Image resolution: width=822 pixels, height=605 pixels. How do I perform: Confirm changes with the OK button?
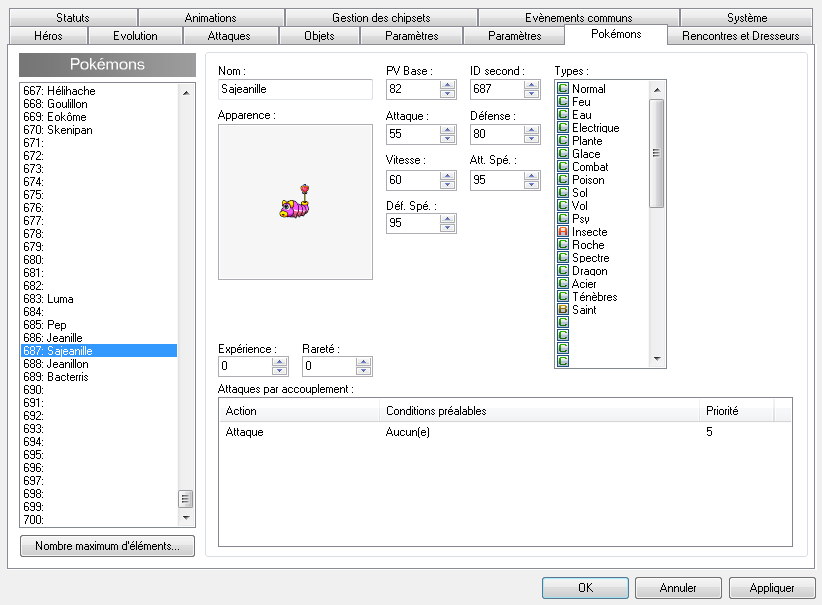click(585, 588)
